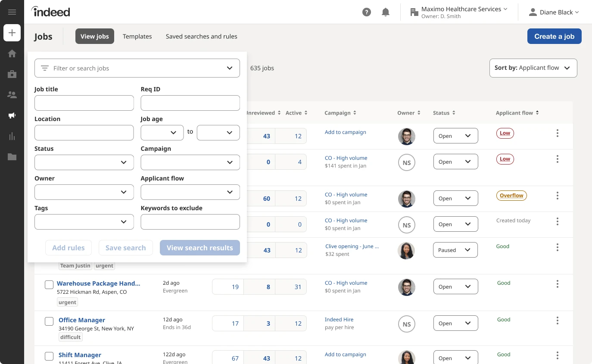The image size is (592, 364).
Task: Go to Home via the house icon
Action: [12, 53]
